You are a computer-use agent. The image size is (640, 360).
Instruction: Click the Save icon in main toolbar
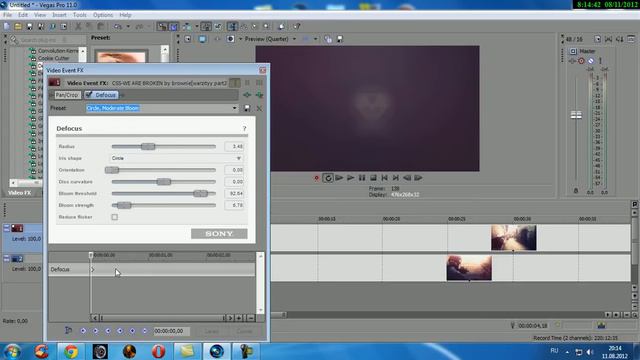pyautogui.click(x=29, y=27)
